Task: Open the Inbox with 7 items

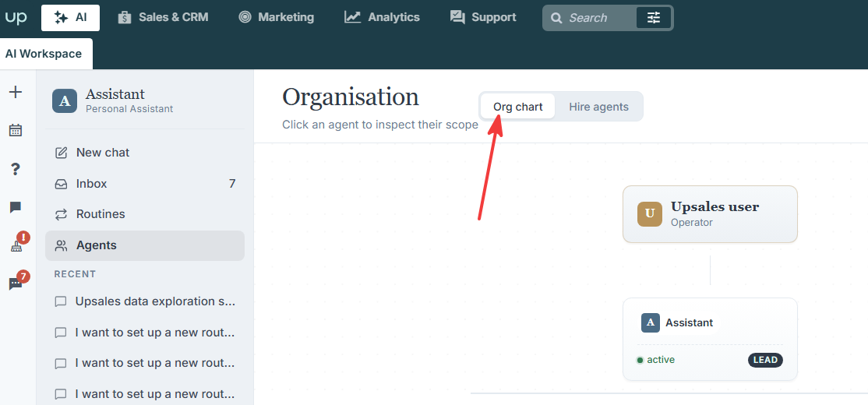Action: coord(144,183)
